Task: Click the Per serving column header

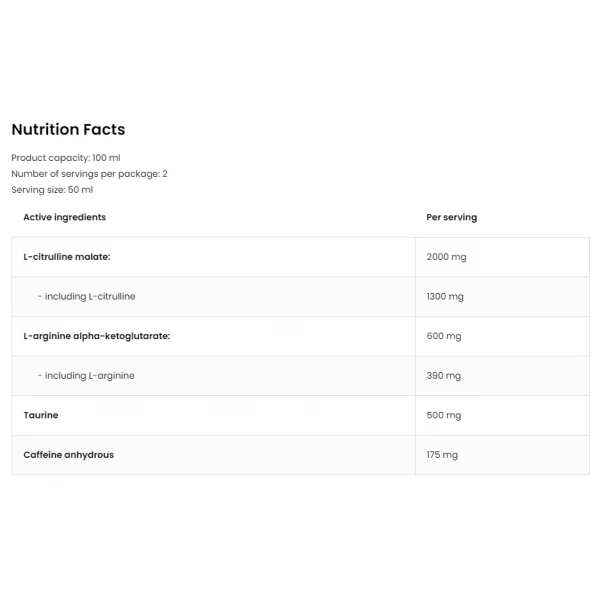Action: pos(452,217)
